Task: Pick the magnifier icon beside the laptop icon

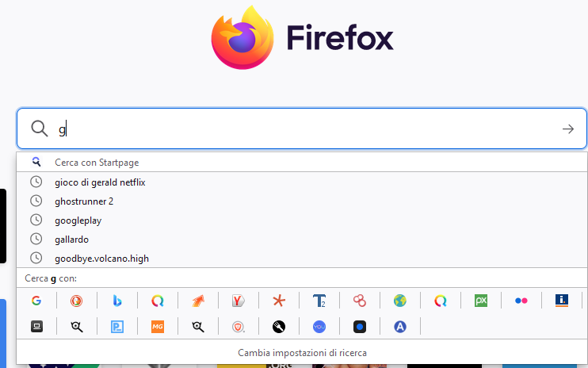Action: click(x=77, y=327)
